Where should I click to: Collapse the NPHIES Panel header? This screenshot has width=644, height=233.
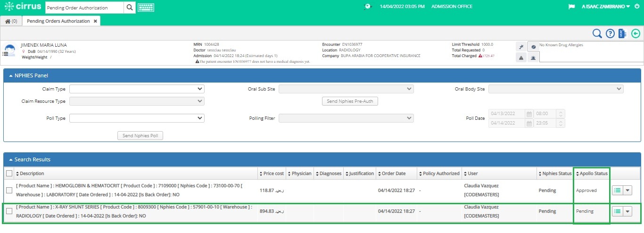click(322, 75)
